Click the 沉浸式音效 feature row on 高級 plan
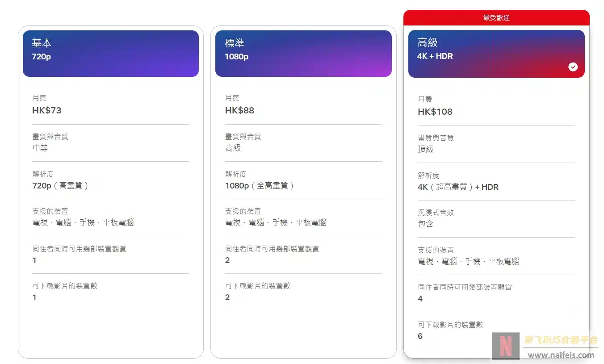 click(x=496, y=218)
